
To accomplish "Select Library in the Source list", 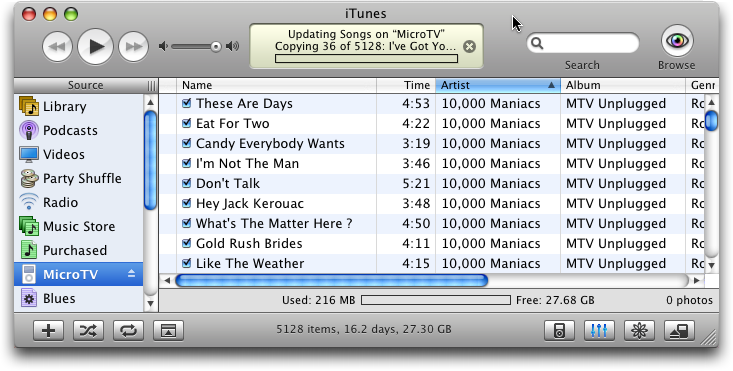I will click(79, 106).
